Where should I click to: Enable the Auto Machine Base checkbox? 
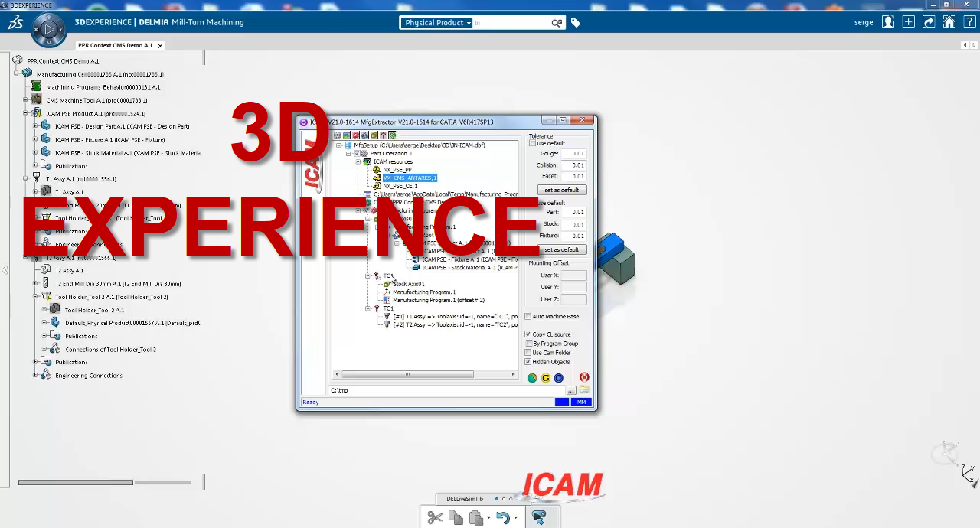click(528, 317)
